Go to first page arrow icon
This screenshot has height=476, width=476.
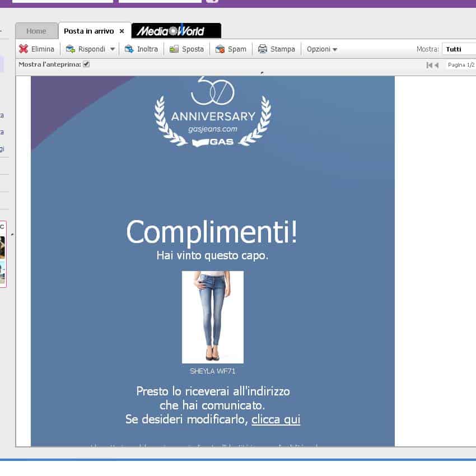[429, 66]
